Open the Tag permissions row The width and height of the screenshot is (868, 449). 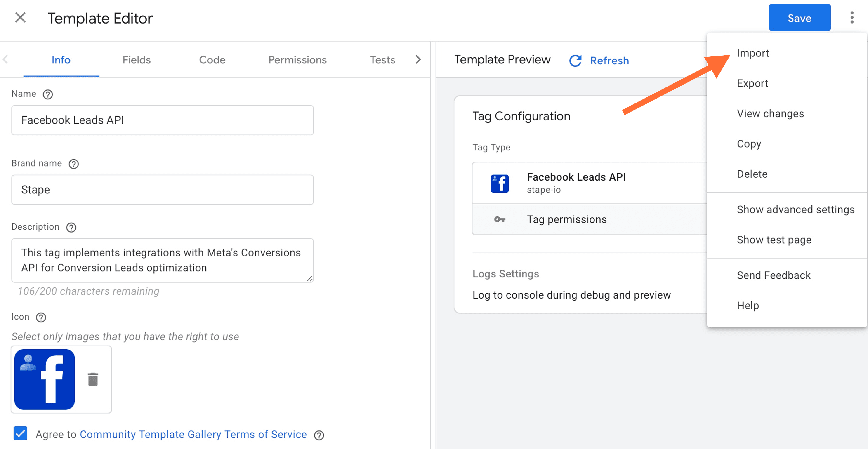590,219
